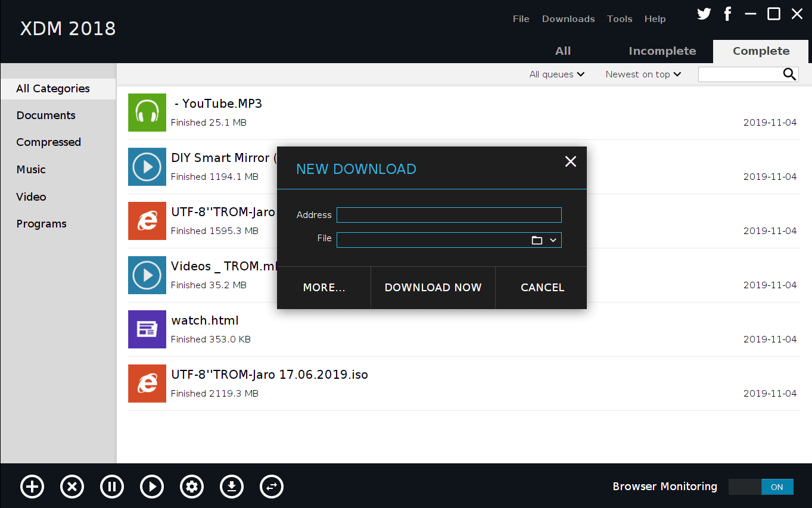Expand the All queues dropdown
Viewport: 812px width, 508px height.
[x=556, y=74]
